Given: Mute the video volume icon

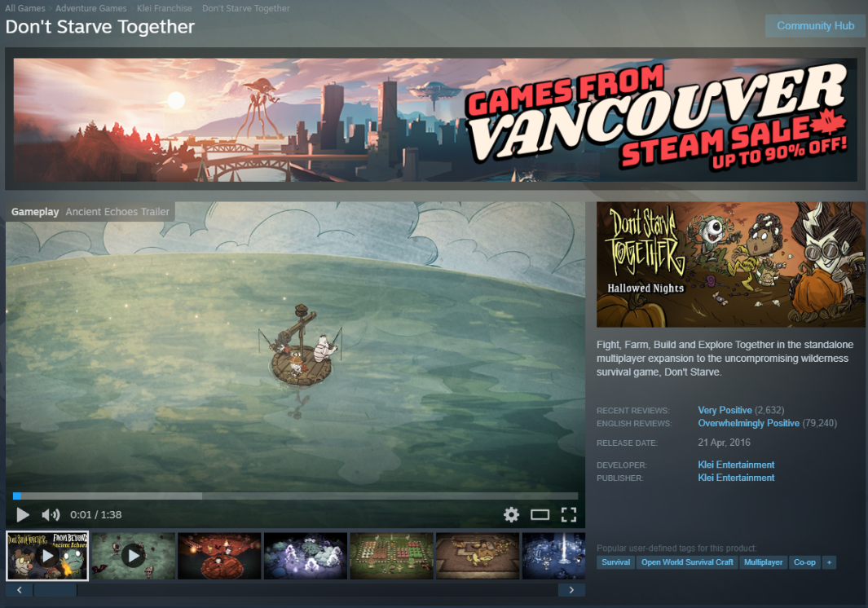Looking at the screenshot, I should pyautogui.click(x=51, y=515).
